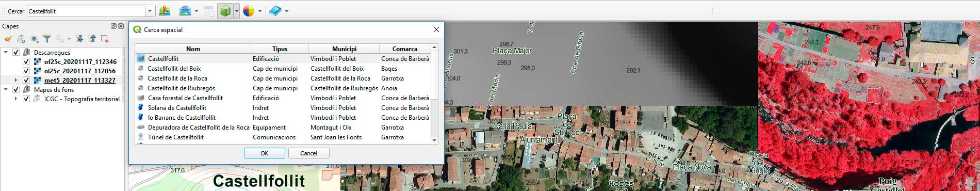The width and height of the screenshot is (980, 191).
Task: Open the Cercar search box dropdown arrow
Action: [150, 11]
